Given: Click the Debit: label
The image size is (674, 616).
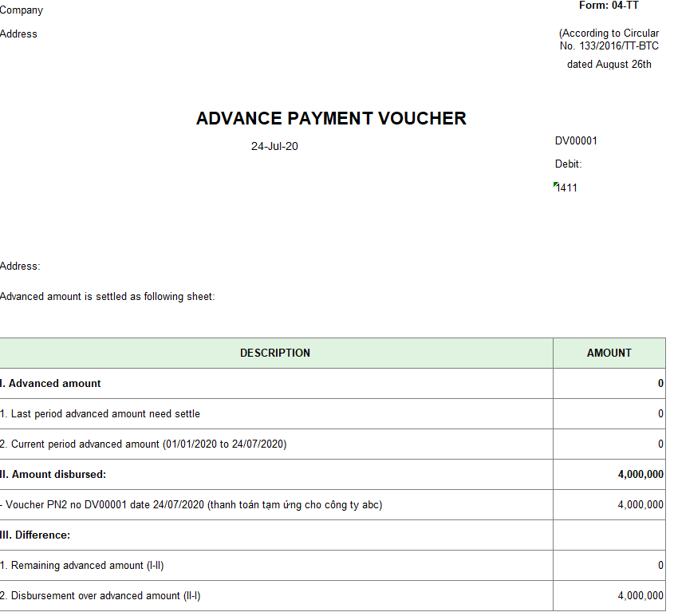Looking at the screenshot, I should [569, 164].
